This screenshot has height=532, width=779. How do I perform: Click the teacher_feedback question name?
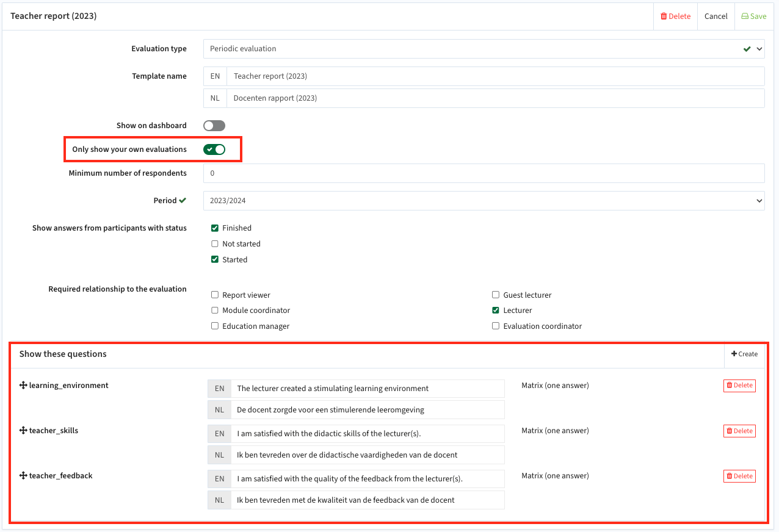[x=61, y=476]
